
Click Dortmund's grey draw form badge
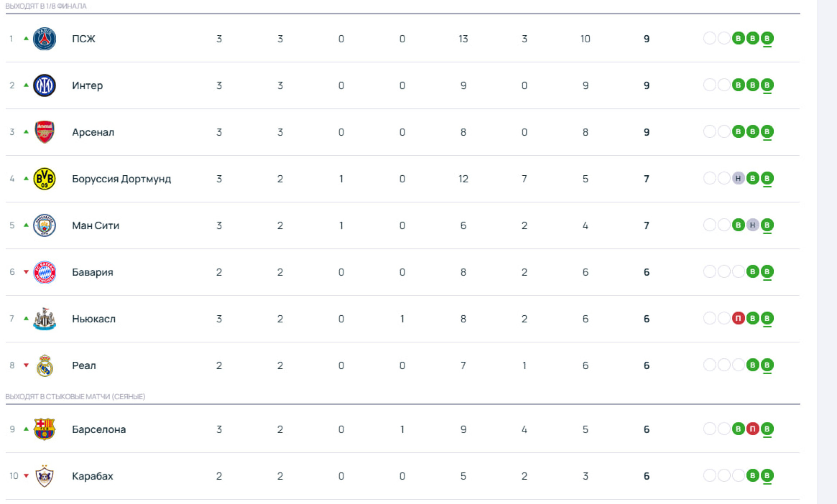click(738, 178)
